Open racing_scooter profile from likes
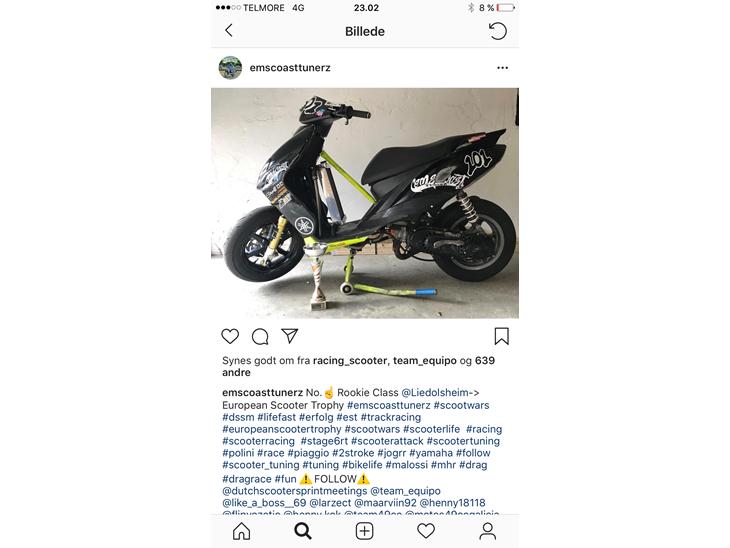 tap(350, 361)
